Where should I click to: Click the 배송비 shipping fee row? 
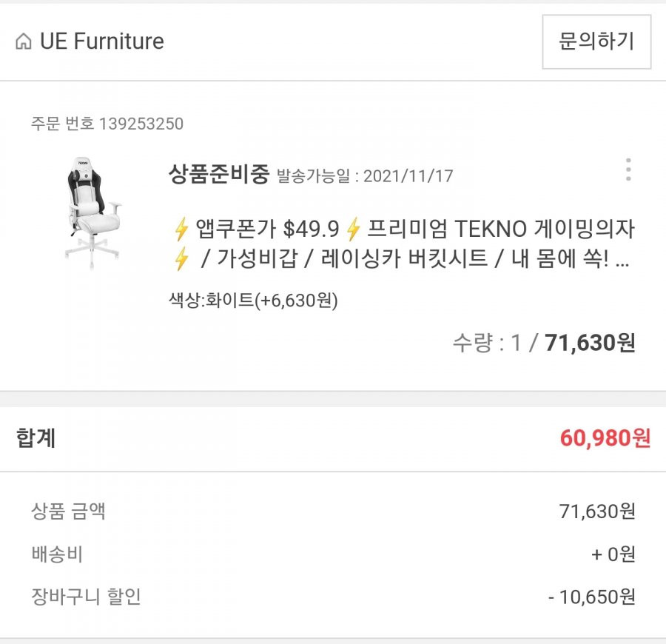click(x=333, y=554)
